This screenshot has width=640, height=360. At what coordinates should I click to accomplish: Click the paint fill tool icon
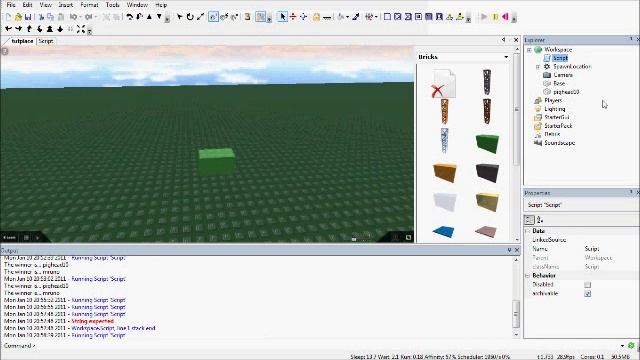pyautogui.click(x=340, y=17)
